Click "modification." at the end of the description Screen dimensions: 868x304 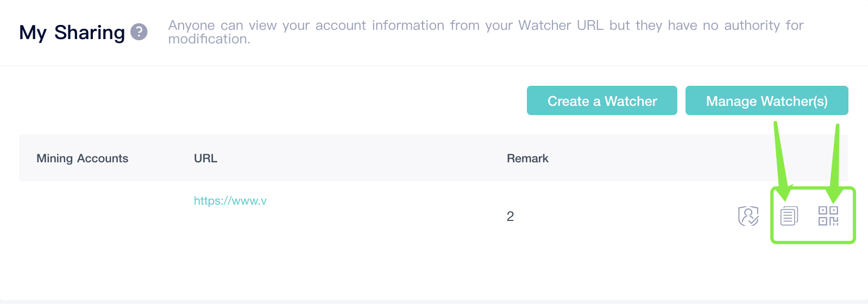209,39
